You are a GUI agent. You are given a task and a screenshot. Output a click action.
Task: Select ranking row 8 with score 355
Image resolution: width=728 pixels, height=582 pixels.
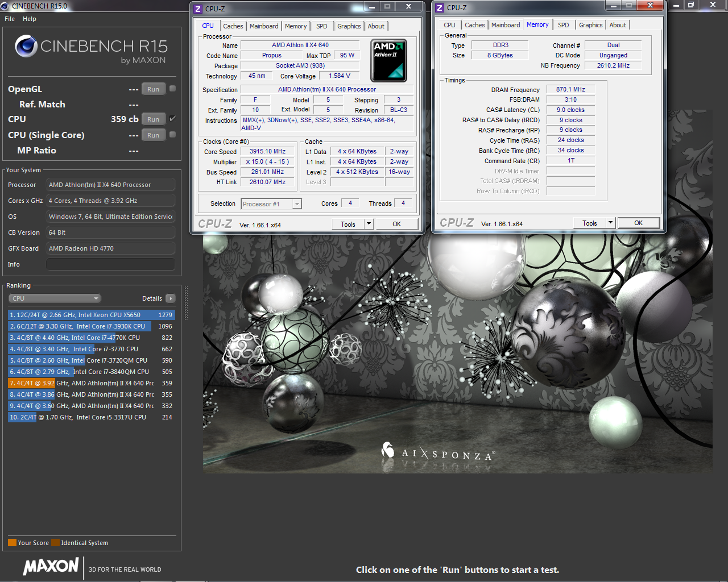(91, 394)
